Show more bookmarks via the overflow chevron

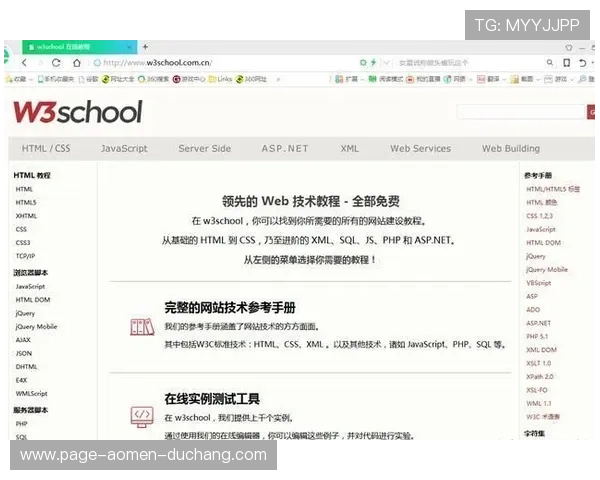(x=279, y=79)
